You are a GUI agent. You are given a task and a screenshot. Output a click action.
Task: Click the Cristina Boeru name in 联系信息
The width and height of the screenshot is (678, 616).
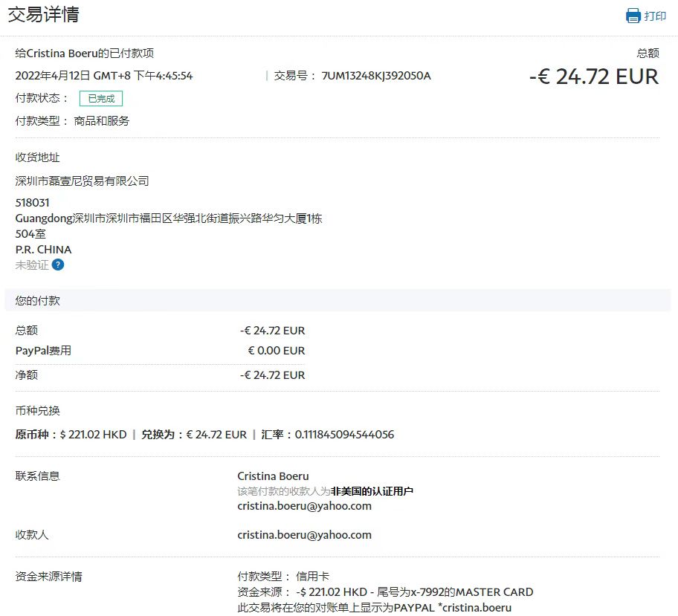pyautogui.click(x=273, y=476)
